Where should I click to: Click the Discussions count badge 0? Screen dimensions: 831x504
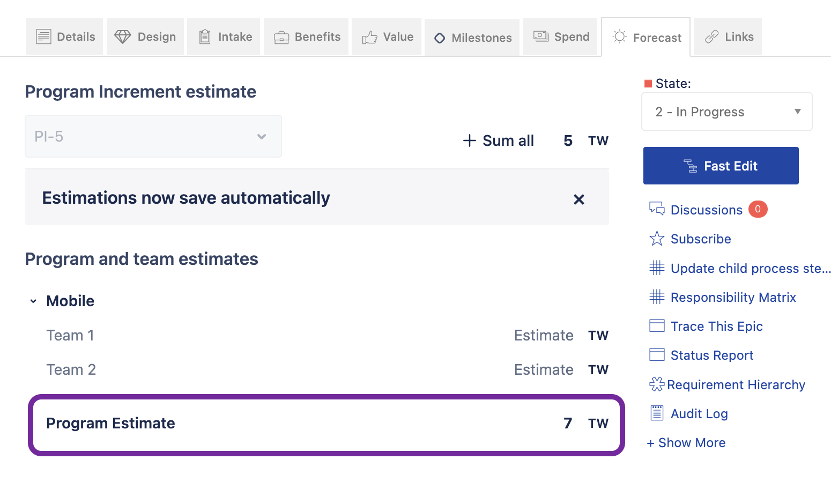coord(758,209)
